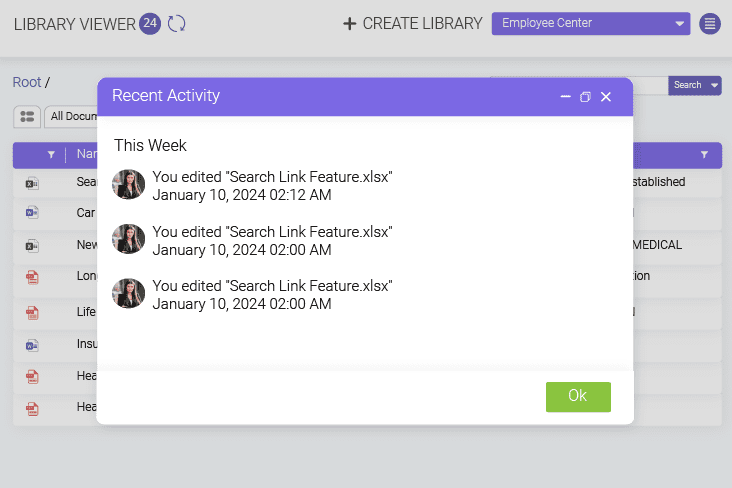Screen dimensions: 732x488
Task: Click the Excel file icon in the first row
Action: click(31, 183)
